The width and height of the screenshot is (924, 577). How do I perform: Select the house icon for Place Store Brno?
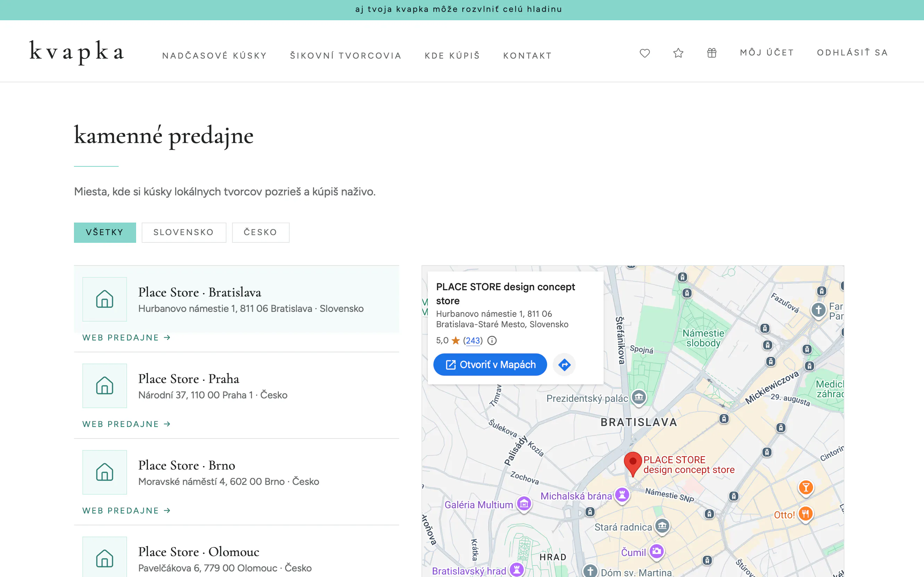pyautogui.click(x=105, y=472)
